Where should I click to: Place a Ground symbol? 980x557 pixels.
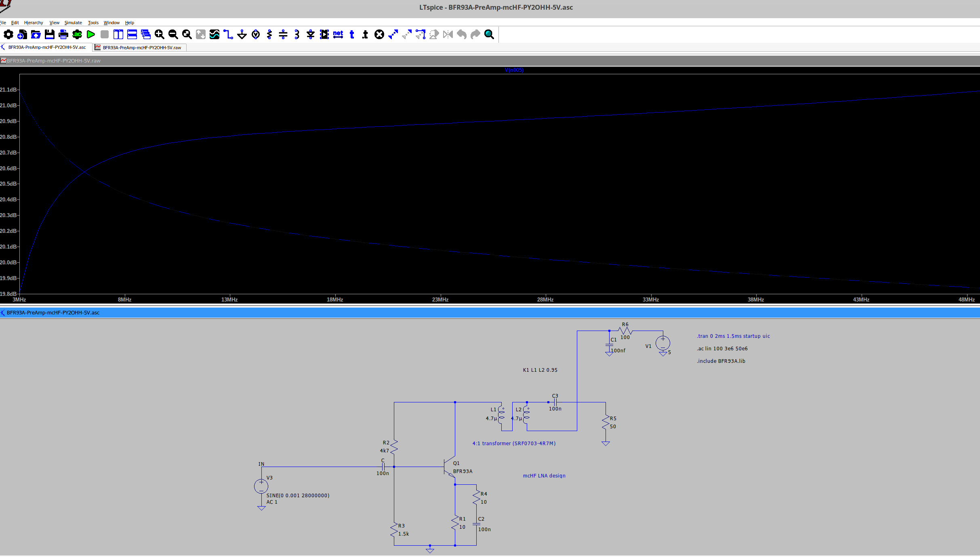coord(241,35)
